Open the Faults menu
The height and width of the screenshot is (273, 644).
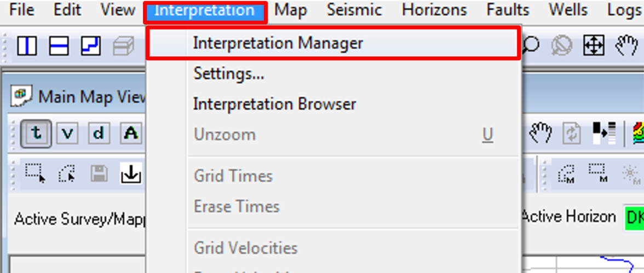click(x=508, y=10)
